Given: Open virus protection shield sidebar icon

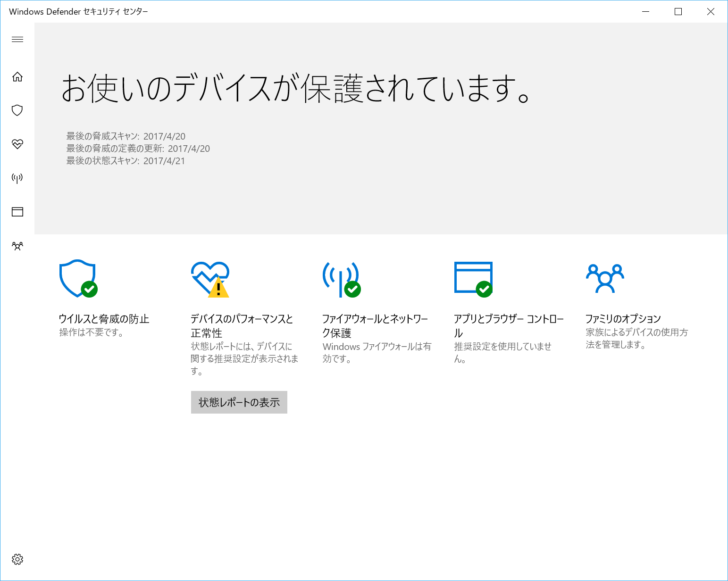Looking at the screenshot, I should coord(17,110).
